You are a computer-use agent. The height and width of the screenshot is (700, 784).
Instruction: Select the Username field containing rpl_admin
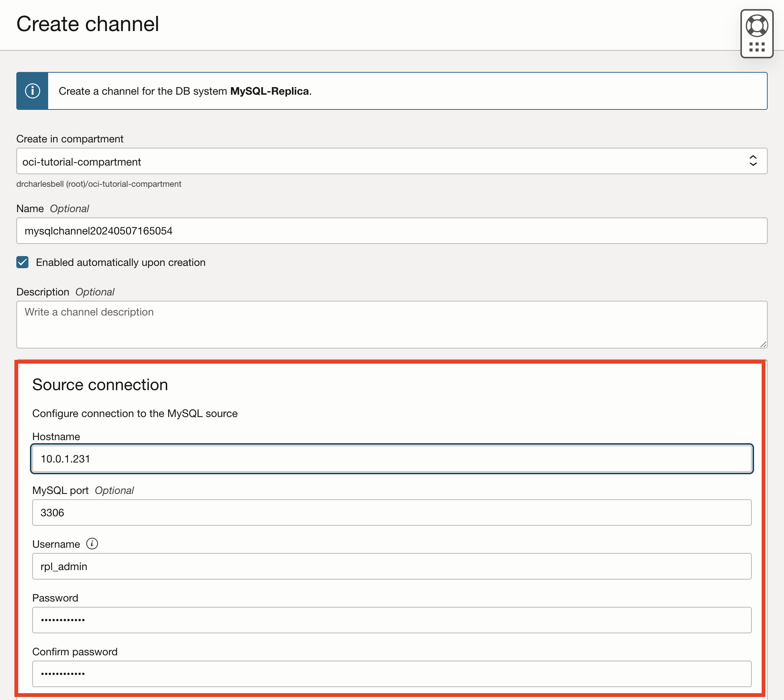[x=391, y=566]
